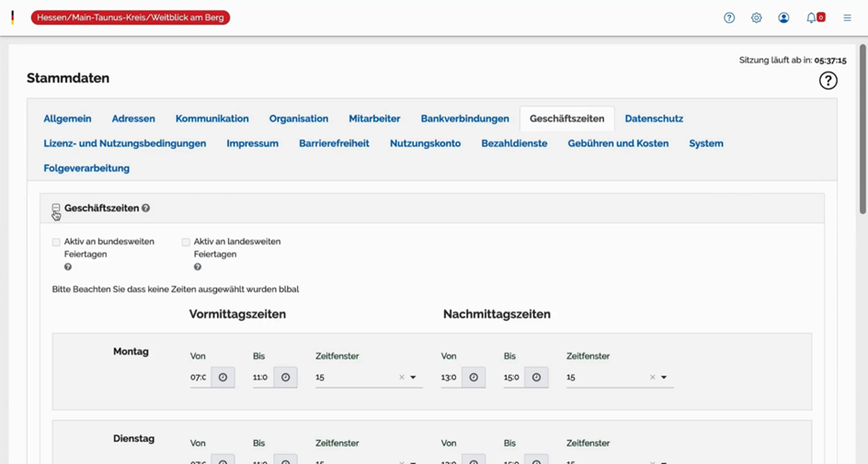Open clock picker for Montag afternoon Bis

[x=536, y=378]
